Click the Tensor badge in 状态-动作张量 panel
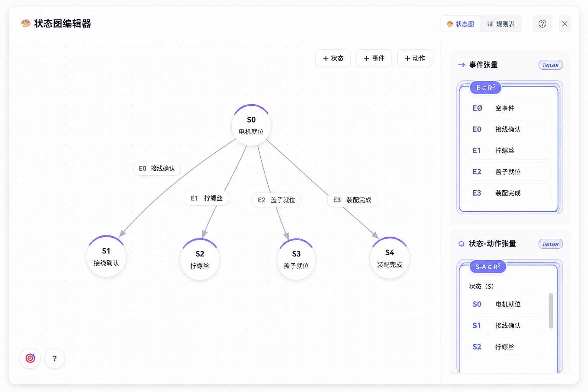This screenshot has width=588, height=392. click(x=550, y=244)
